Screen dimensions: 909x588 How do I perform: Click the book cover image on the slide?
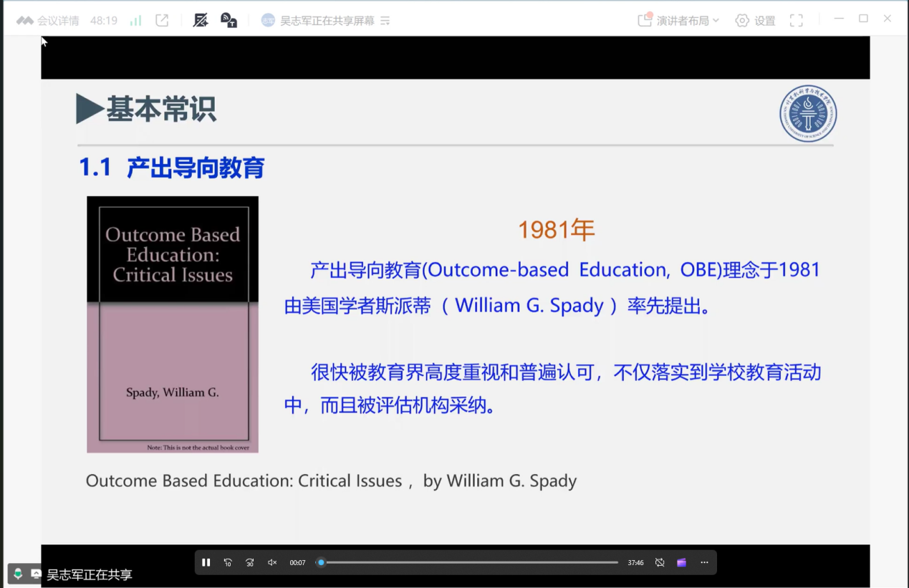[173, 324]
